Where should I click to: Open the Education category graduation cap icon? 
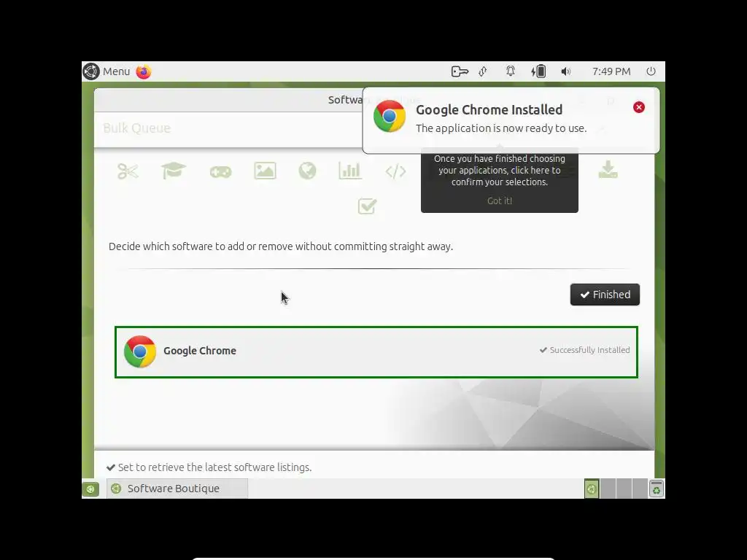(x=174, y=171)
